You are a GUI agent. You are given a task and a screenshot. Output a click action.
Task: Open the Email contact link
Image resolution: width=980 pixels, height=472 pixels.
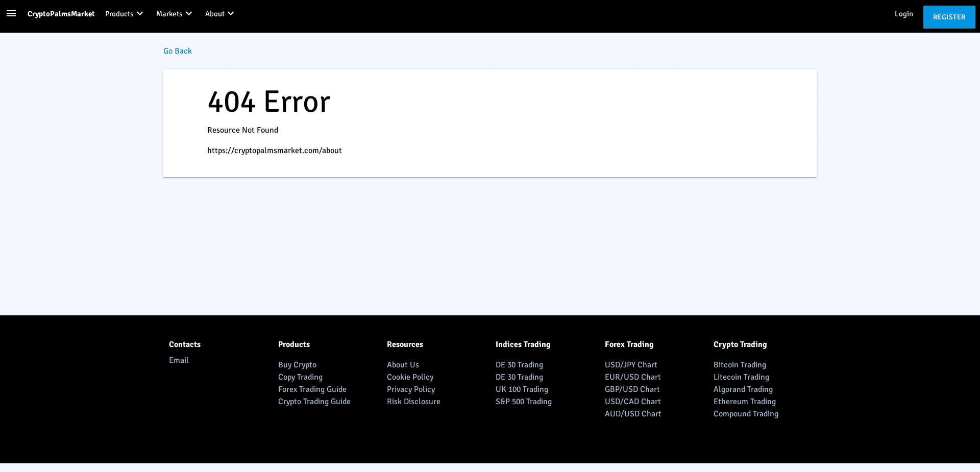click(179, 360)
